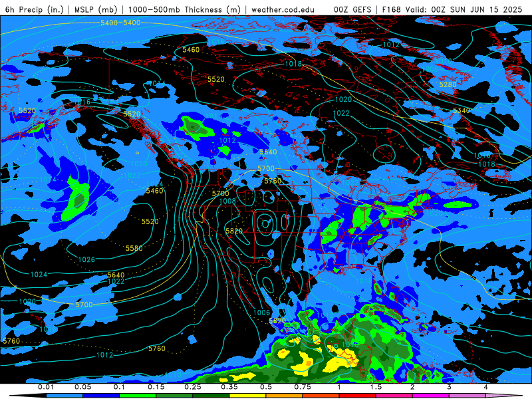Viewport: 532px width, 399px height.
Task: Select the red 1–1.5 legend swatch
Action: 358,396
